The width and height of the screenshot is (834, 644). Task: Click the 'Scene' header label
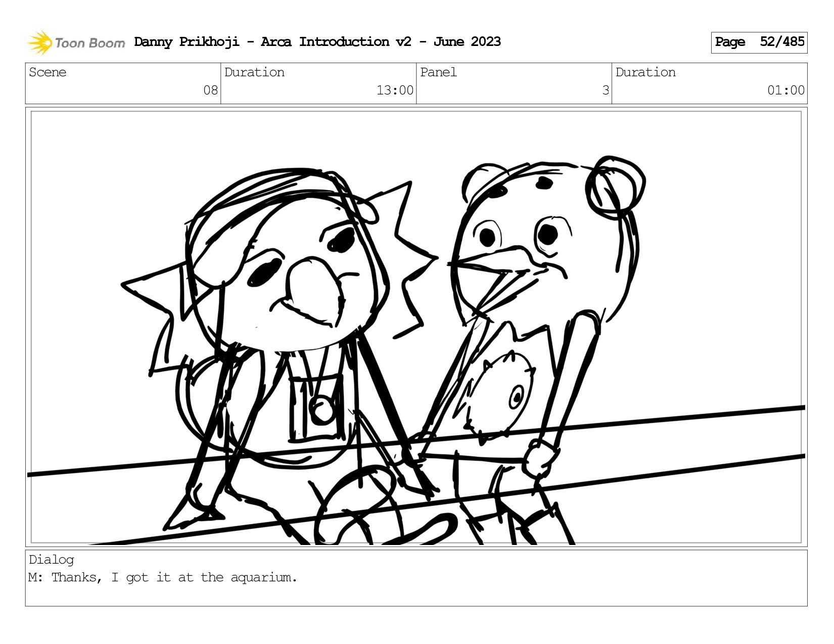click(x=48, y=72)
